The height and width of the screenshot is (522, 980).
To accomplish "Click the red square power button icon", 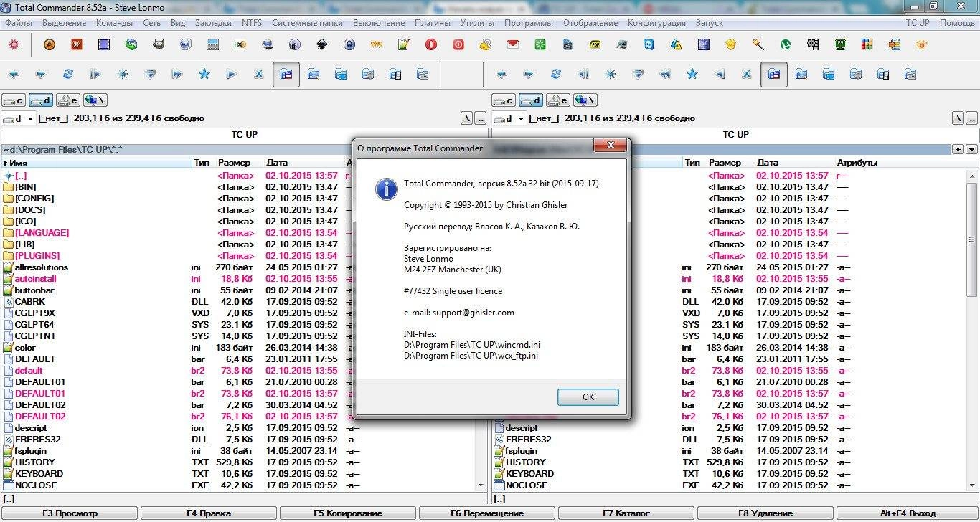I will point(458,44).
